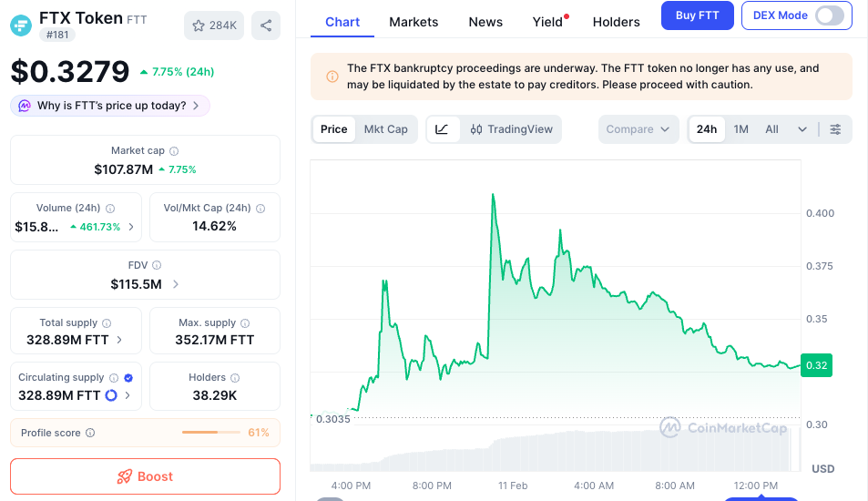This screenshot has height=501, width=868.
Task: Add FTT to watchlist via star icon
Action: pyautogui.click(x=214, y=26)
